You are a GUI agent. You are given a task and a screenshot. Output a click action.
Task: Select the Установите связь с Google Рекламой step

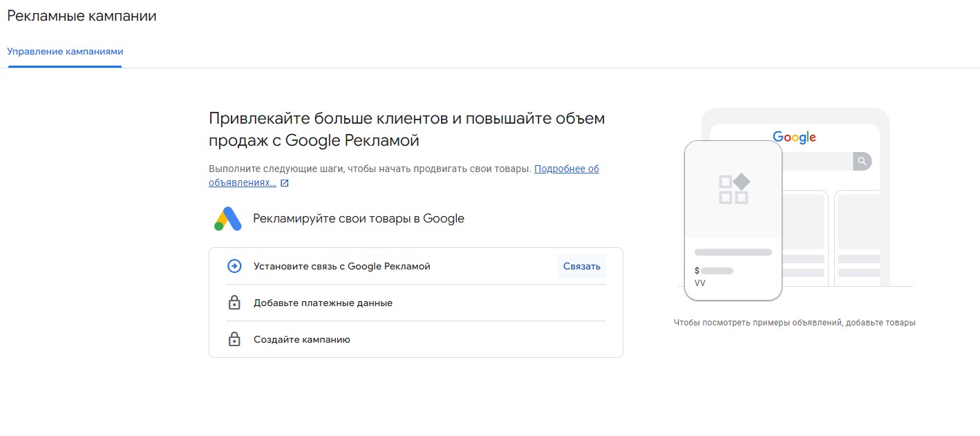coord(341,266)
